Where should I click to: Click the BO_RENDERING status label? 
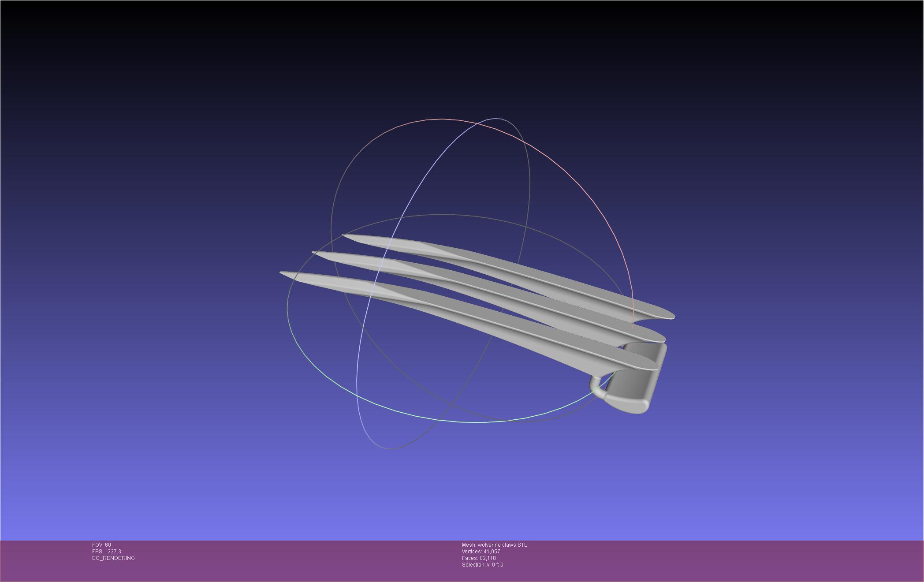[113, 558]
